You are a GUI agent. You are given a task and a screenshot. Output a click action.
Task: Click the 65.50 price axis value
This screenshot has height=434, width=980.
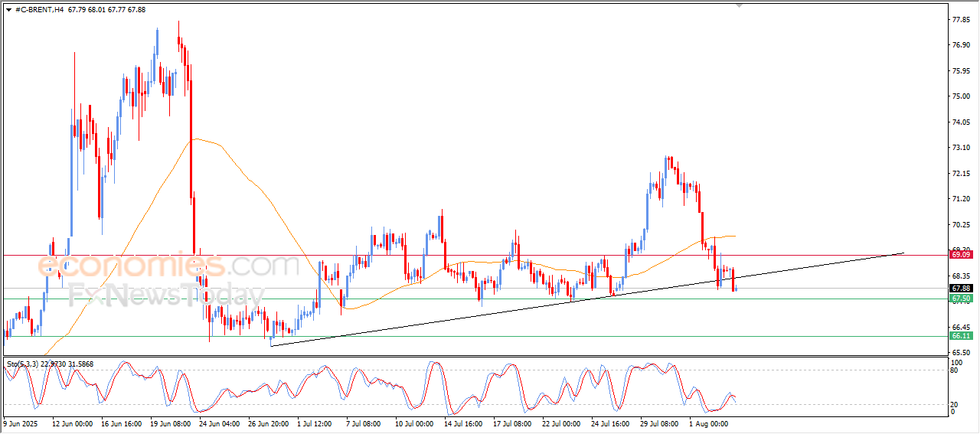(x=961, y=353)
